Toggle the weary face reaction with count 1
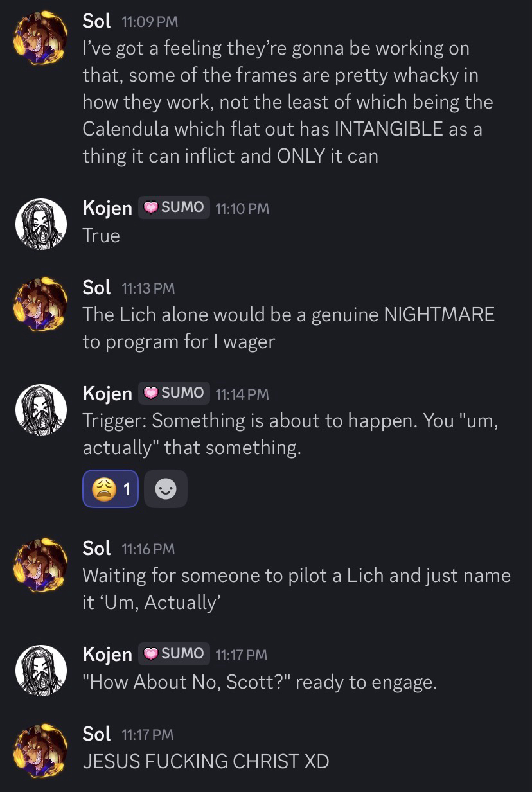532x792 pixels. point(111,489)
